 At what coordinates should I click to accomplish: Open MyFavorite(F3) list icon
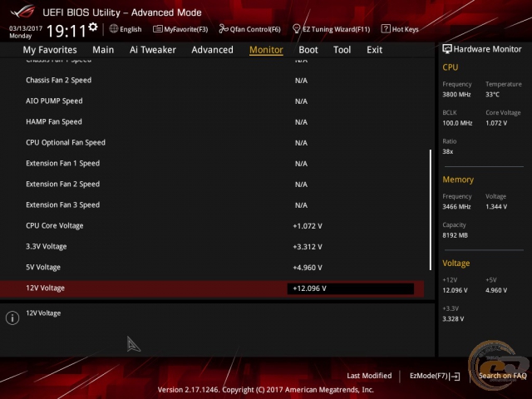click(x=157, y=29)
